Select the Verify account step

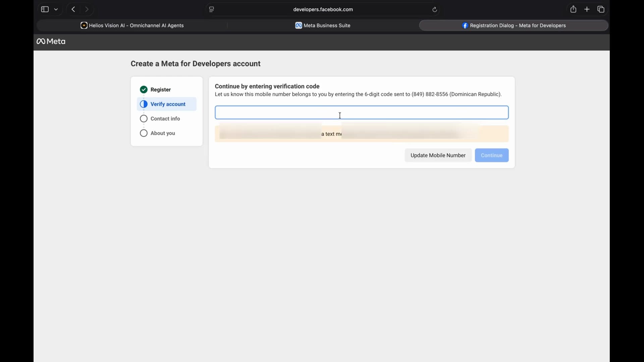(x=167, y=104)
